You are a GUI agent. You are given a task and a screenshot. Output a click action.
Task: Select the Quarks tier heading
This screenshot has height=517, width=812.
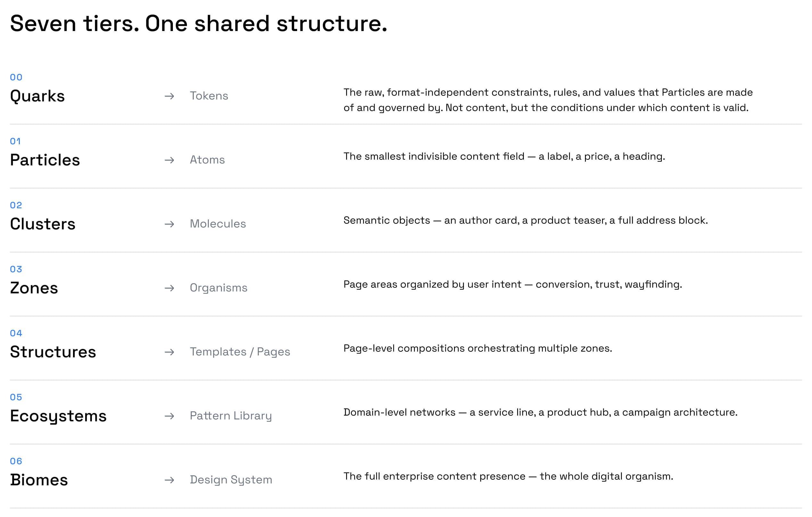click(x=37, y=96)
